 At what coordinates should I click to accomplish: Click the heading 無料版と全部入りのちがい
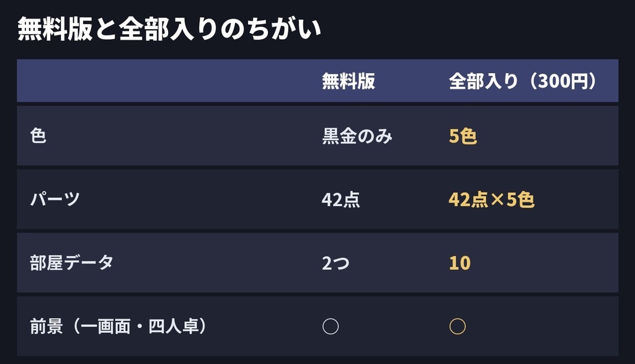pyautogui.click(x=169, y=29)
